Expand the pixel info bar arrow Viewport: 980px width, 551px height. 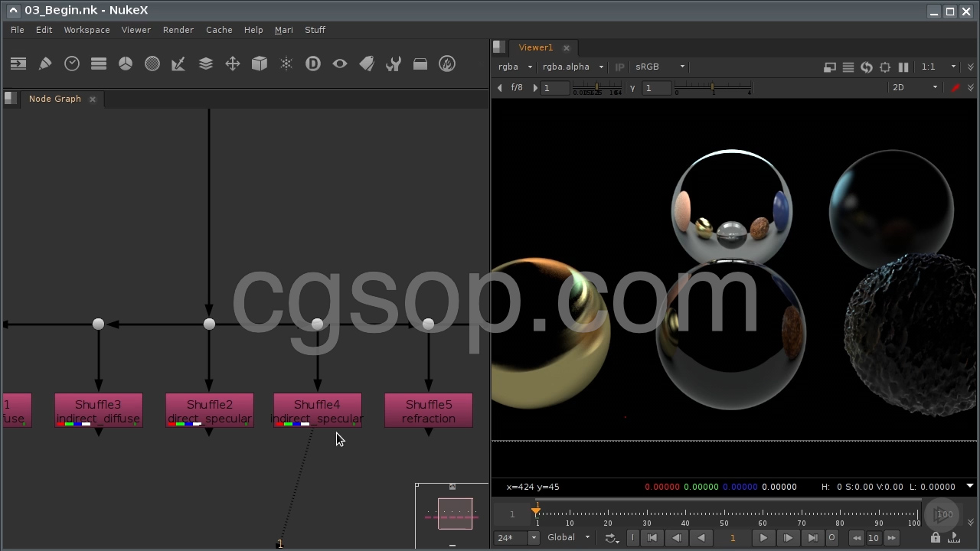coord(970,486)
